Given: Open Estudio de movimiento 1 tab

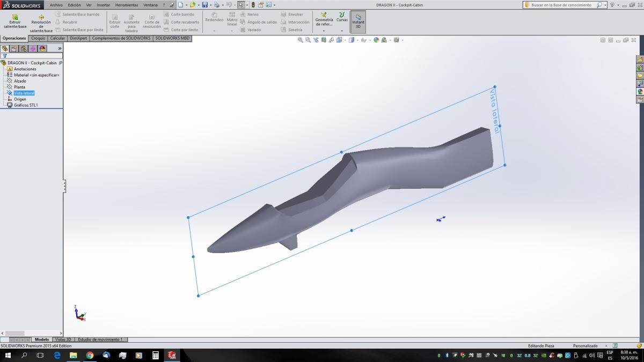Looking at the screenshot, I should (101, 339).
